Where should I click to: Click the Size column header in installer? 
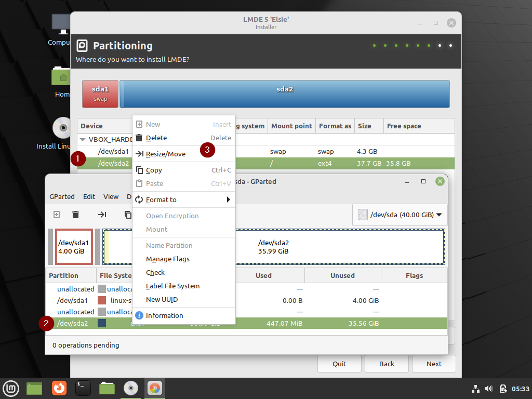click(x=369, y=126)
